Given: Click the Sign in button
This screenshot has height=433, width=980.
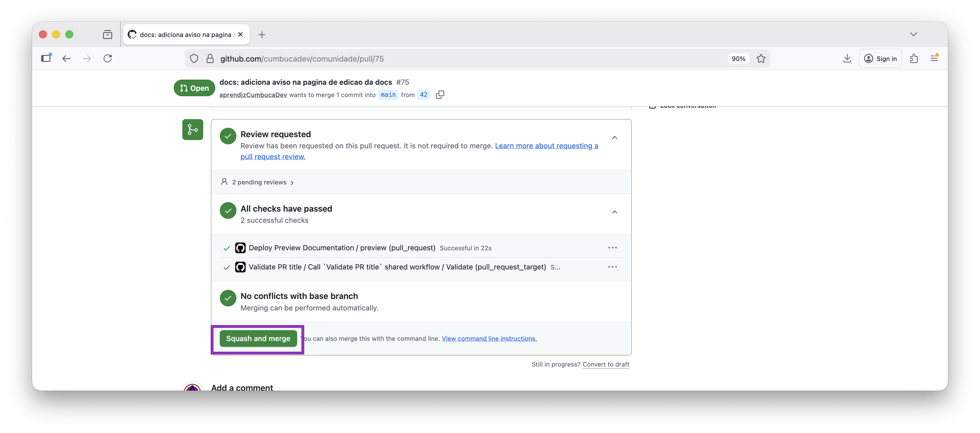Looking at the screenshot, I should point(880,59).
